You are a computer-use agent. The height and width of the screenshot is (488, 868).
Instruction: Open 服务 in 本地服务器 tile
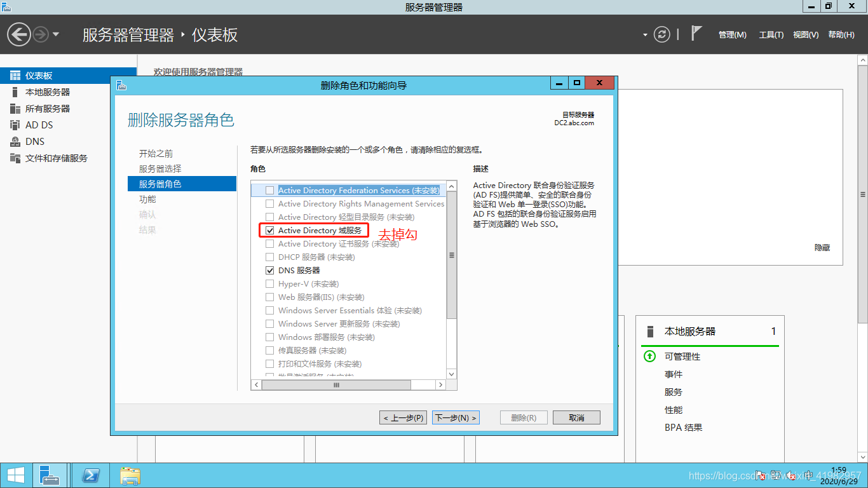(x=674, y=392)
